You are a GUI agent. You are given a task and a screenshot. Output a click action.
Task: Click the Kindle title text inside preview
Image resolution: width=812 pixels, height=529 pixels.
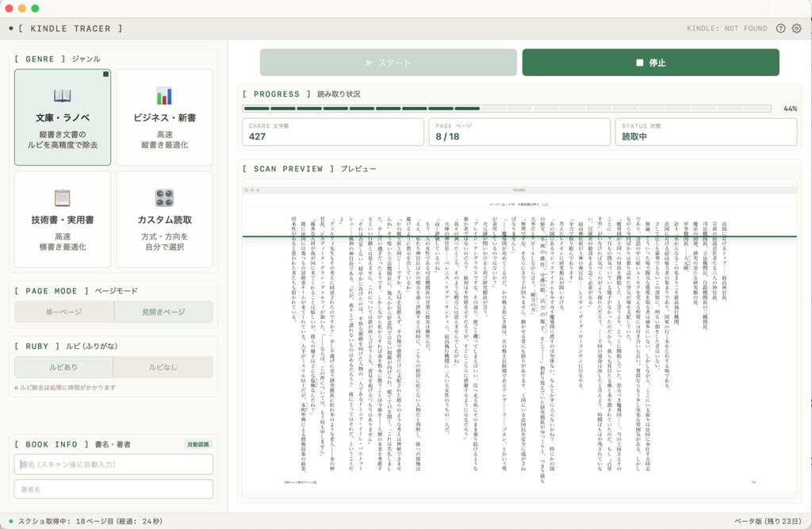pos(519,190)
